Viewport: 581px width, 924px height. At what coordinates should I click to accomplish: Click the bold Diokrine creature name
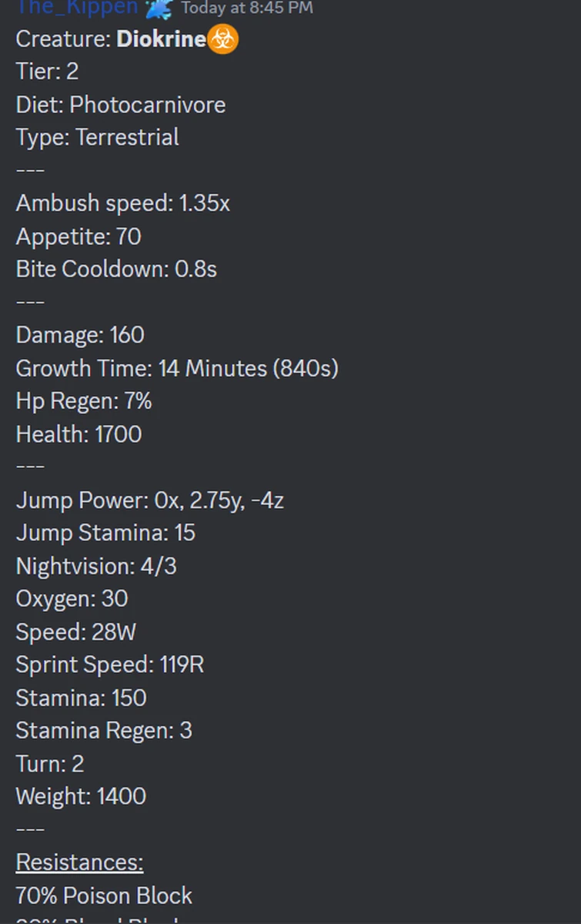point(161,39)
